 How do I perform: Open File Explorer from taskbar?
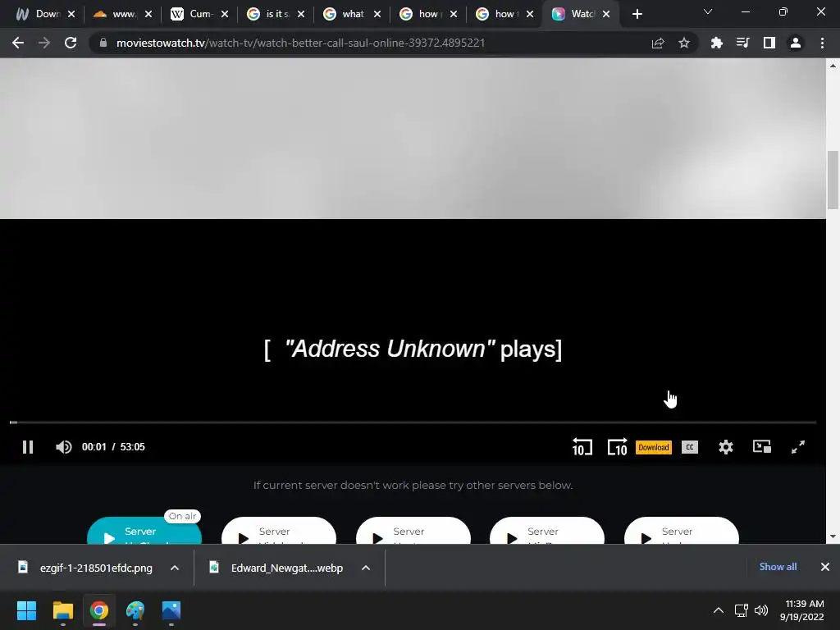coord(62,610)
